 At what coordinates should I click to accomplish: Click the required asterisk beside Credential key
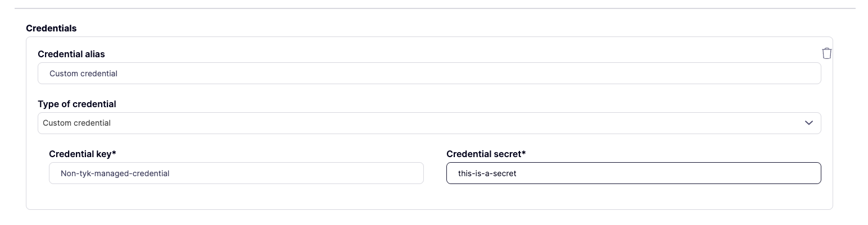(114, 153)
